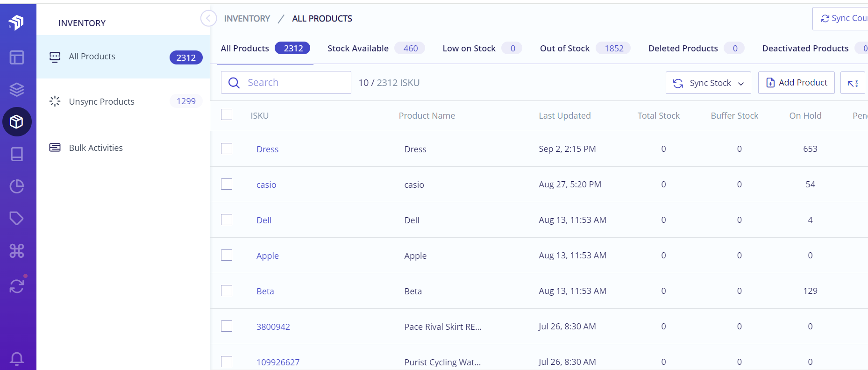Click the app logo icon in sidebar
Viewport: 868px width, 370px height.
16,22
